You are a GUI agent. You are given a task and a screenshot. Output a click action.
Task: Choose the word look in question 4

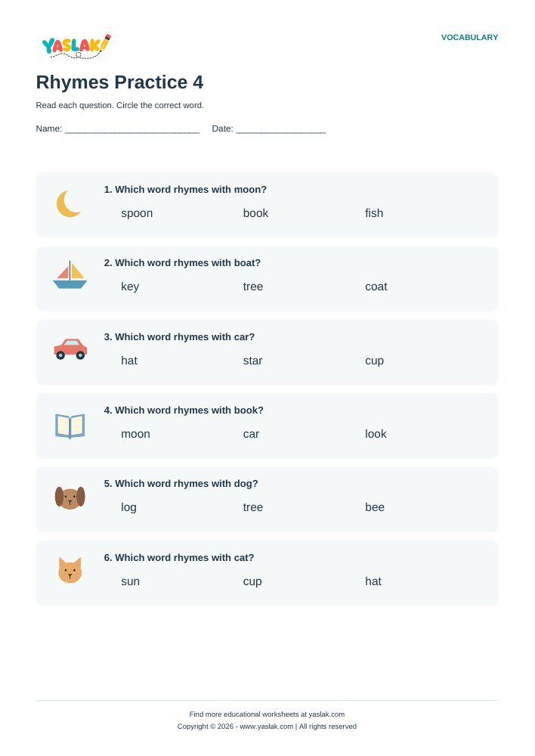point(376,434)
